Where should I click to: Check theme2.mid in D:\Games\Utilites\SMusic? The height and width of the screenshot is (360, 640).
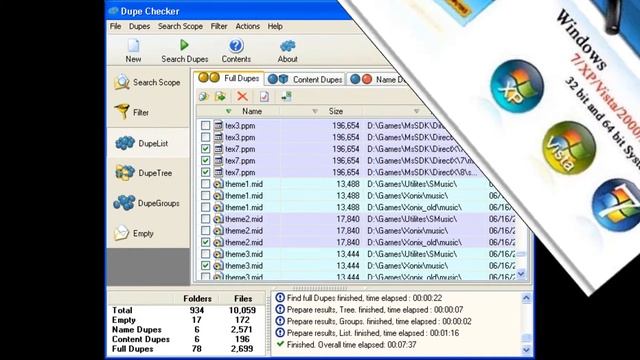pyautogui.click(x=206, y=219)
